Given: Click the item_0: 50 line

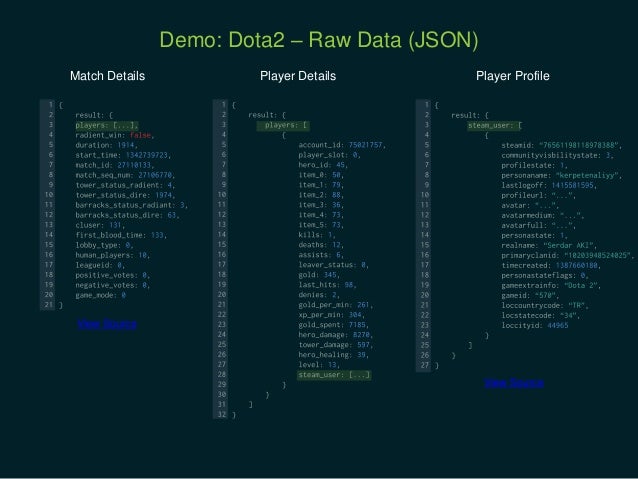Looking at the screenshot, I should tap(321, 175).
